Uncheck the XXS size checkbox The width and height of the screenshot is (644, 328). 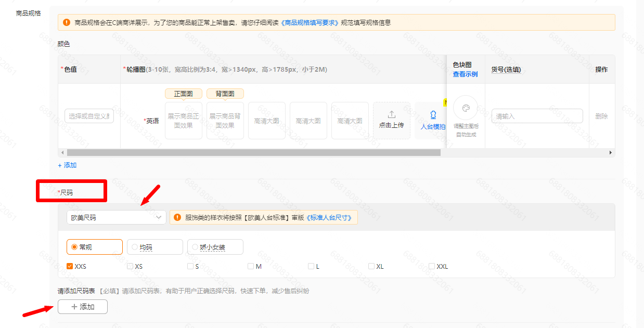click(x=70, y=266)
